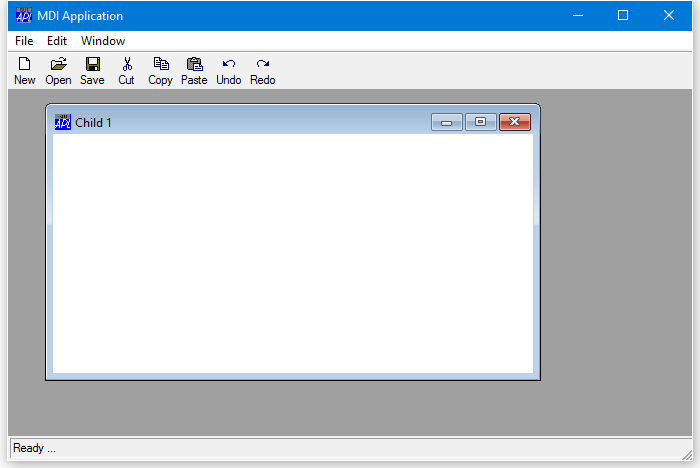Click the Ready status bar text
The image size is (700, 468).
tap(34, 448)
